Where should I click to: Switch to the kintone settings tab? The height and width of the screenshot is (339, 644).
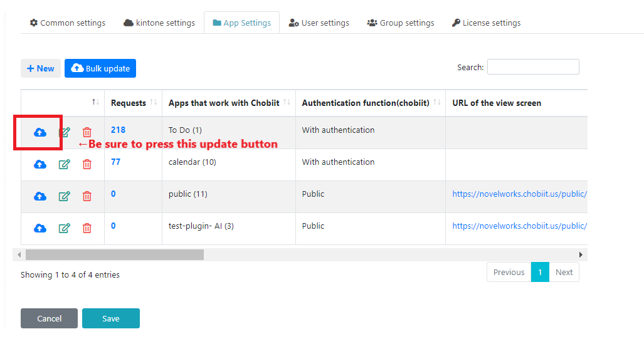159,23
